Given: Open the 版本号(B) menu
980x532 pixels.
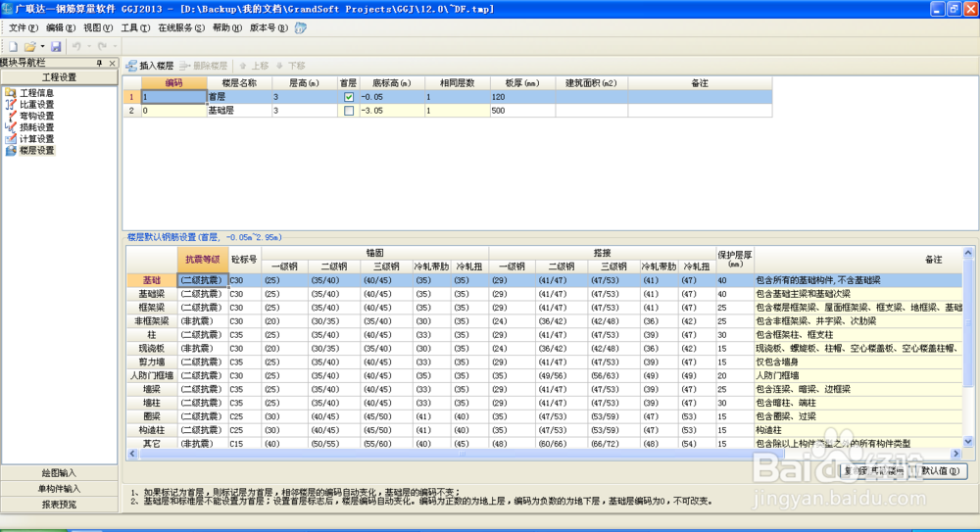Looking at the screenshot, I should point(269,28).
